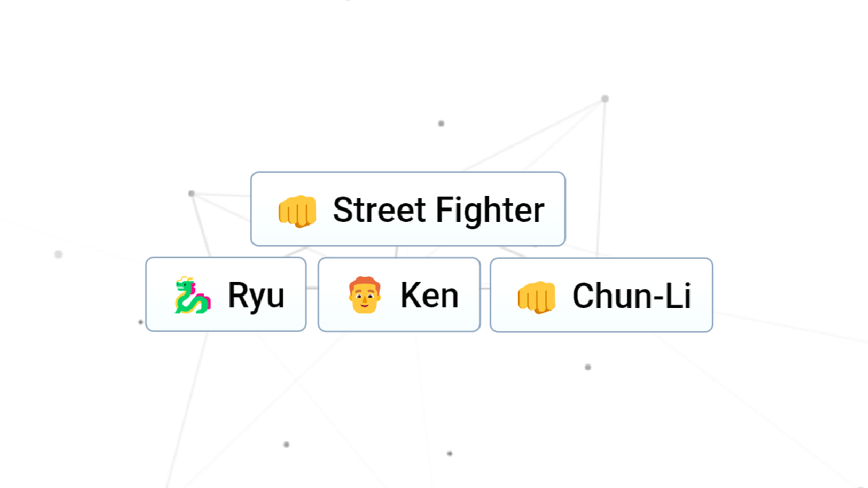This screenshot has width=868, height=488.
Task: Click the fist emoji on Street Fighter card
Action: pyautogui.click(x=299, y=210)
